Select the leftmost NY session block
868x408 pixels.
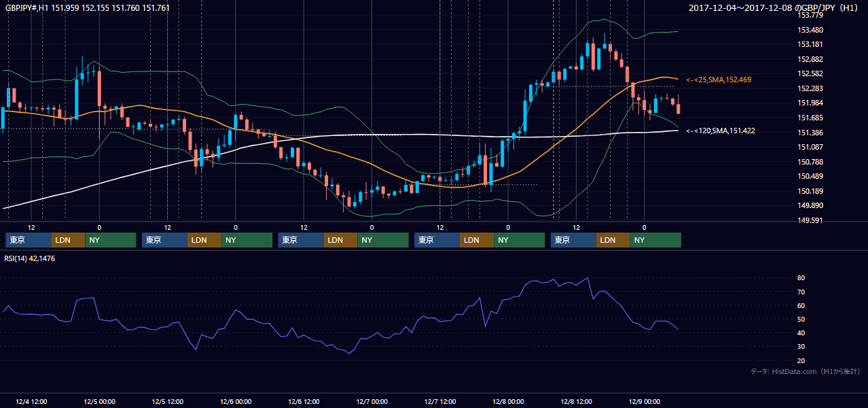coord(111,240)
